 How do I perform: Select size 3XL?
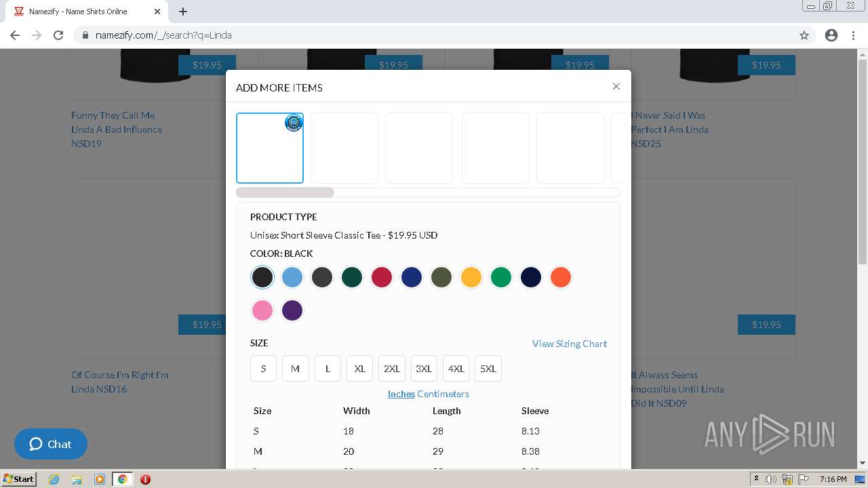tap(424, 369)
